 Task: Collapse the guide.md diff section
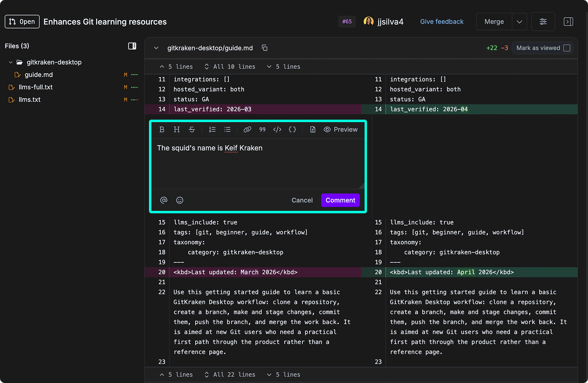click(156, 48)
